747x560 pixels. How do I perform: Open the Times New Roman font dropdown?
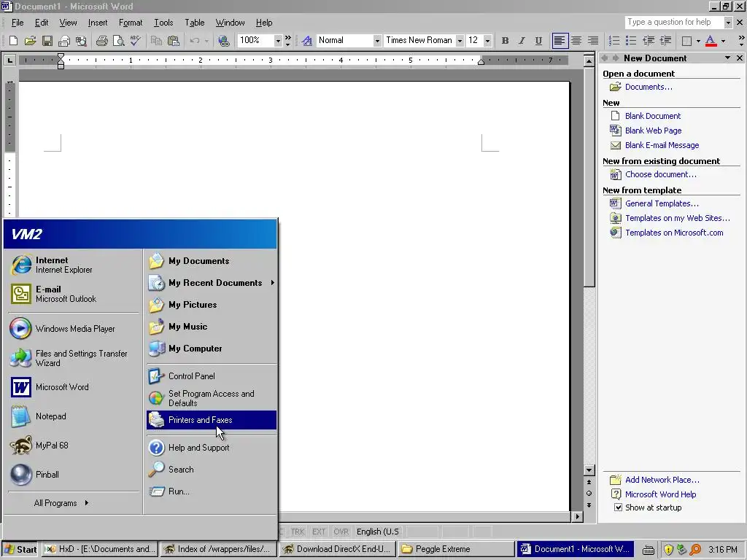460,41
